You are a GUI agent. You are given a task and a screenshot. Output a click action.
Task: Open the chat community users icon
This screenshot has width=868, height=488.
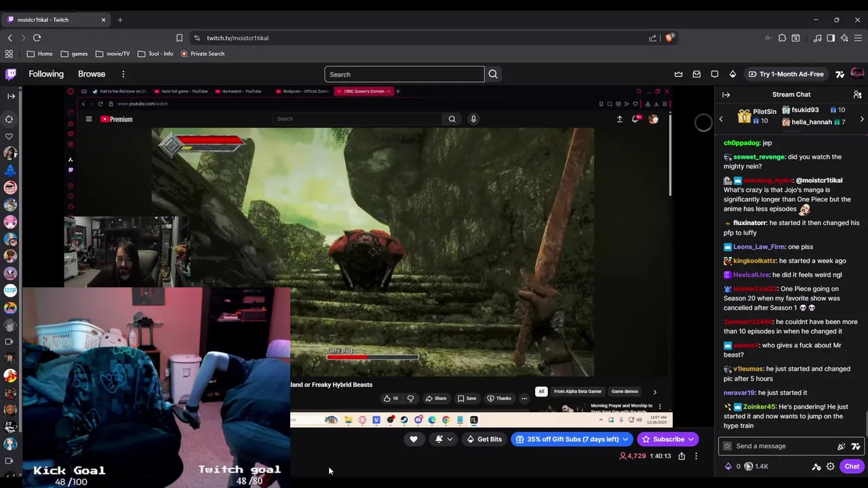(857, 95)
